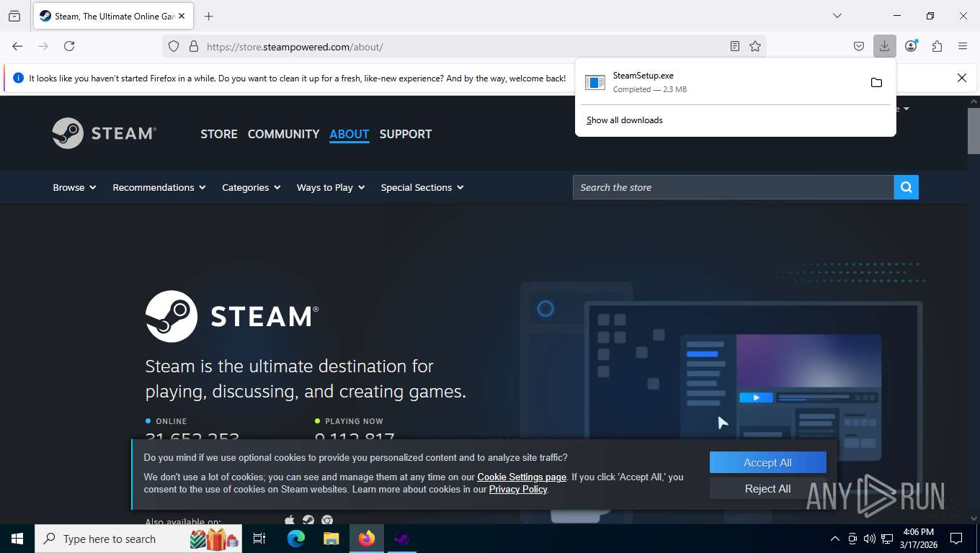This screenshot has width=980, height=553.
Task: Open the STORE menu
Action: click(219, 134)
